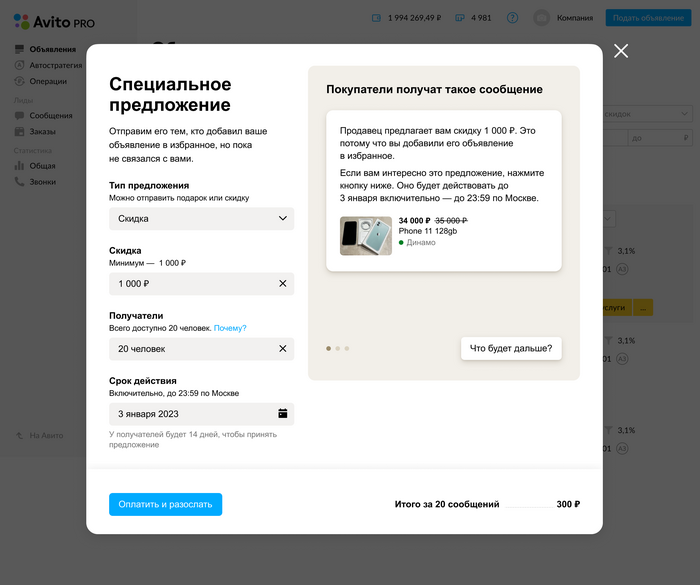The width and height of the screenshot is (700, 585).
Task: Click the На Авито arrow icon
Action: [19, 435]
